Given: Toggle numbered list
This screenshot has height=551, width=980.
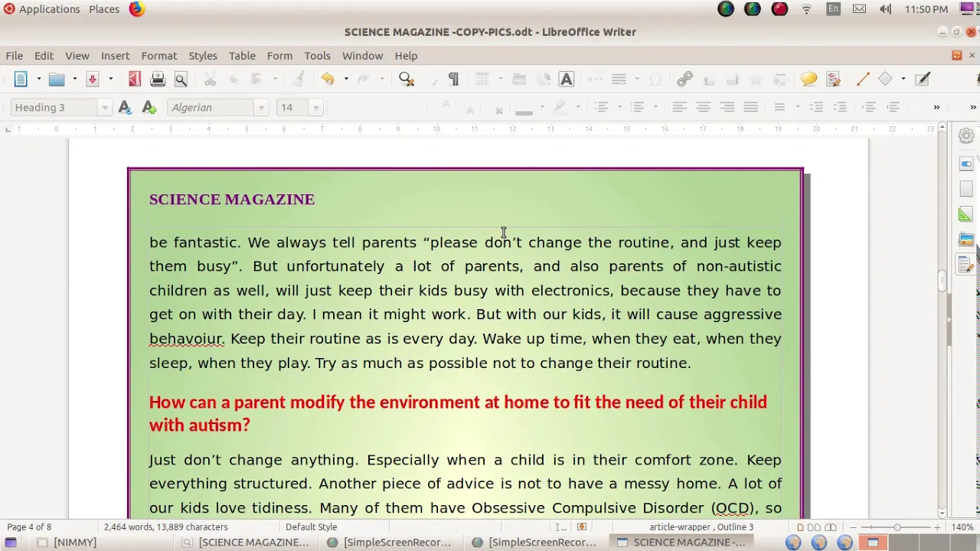Looking at the screenshot, I should (637, 107).
